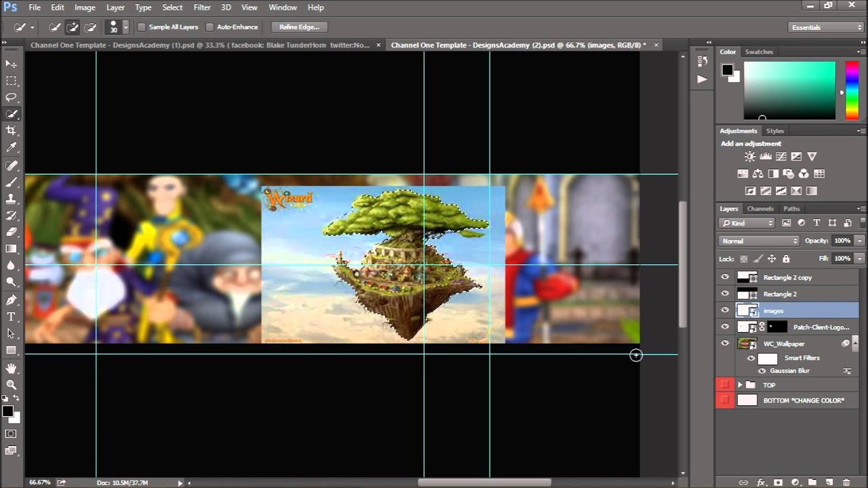This screenshot has height=488, width=868.
Task: Select the Clone Stamp tool
Action: (12, 199)
